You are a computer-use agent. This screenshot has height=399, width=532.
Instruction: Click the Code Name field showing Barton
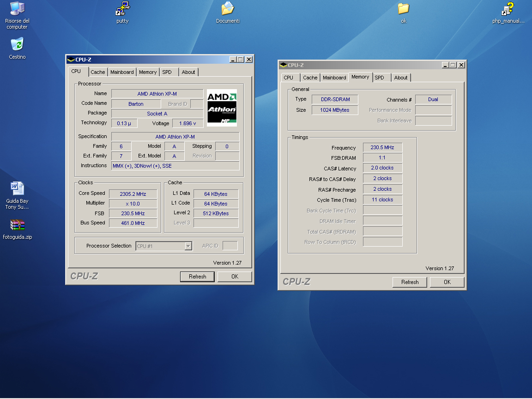136,104
